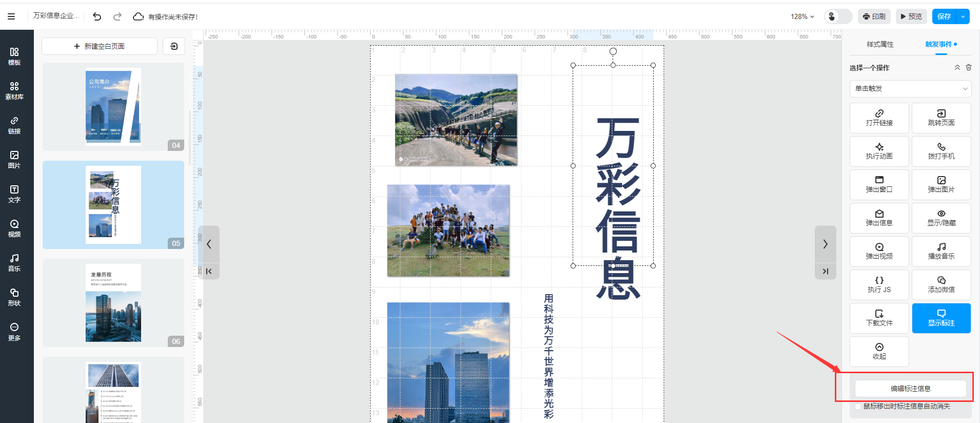The height and width of the screenshot is (423, 980).
Task: Open the 模板 templates sidebar panel
Action: pyautogui.click(x=14, y=56)
